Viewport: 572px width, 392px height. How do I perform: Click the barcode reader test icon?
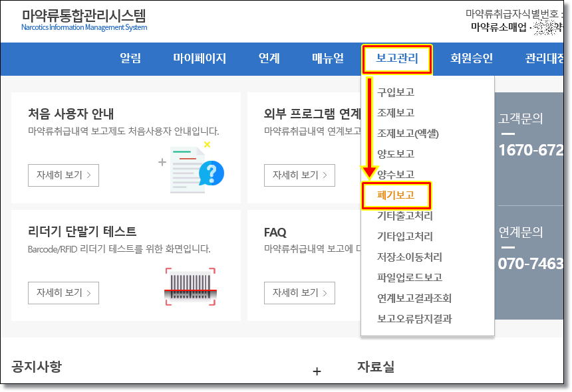tap(190, 286)
